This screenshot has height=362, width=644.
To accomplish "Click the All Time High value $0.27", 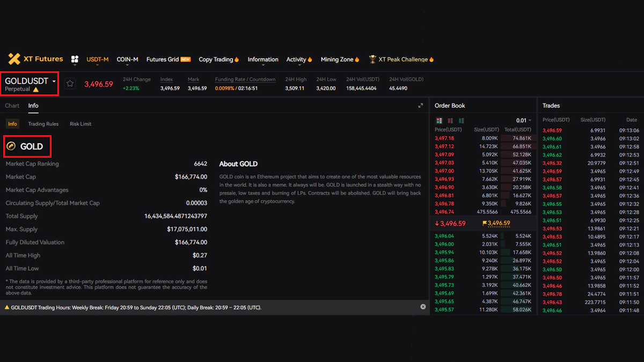I will 200,255.
